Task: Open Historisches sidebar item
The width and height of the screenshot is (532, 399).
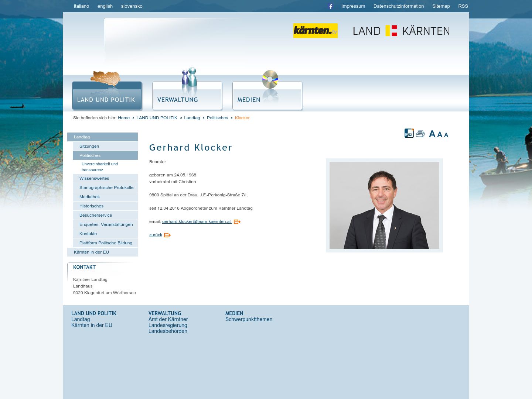Action: (x=105, y=206)
